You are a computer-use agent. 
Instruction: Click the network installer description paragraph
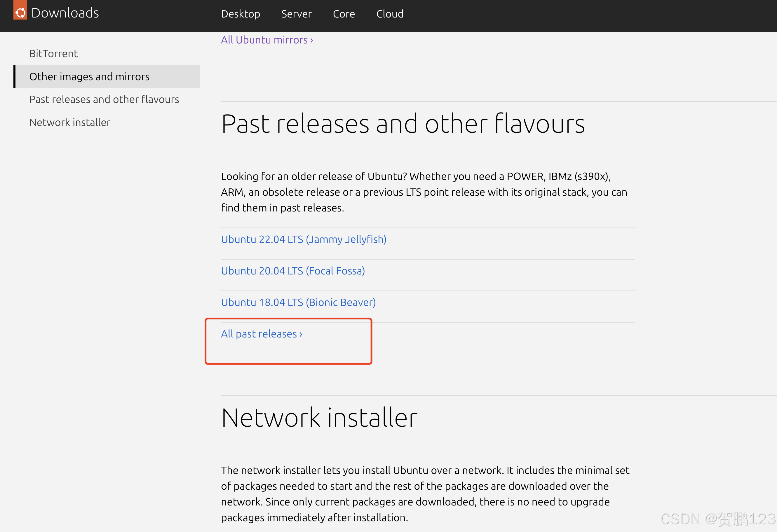[x=425, y=494]
